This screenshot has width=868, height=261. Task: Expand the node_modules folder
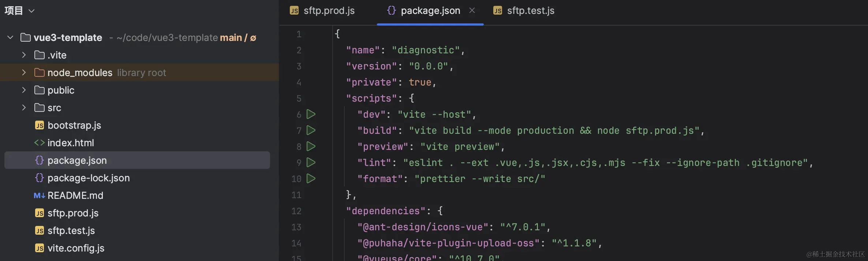coord(24,72)
